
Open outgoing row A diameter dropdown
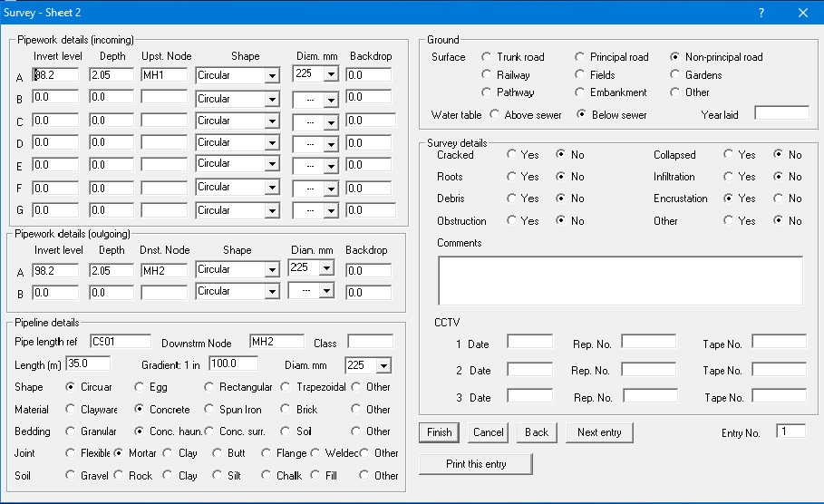[x=326, y=268]
